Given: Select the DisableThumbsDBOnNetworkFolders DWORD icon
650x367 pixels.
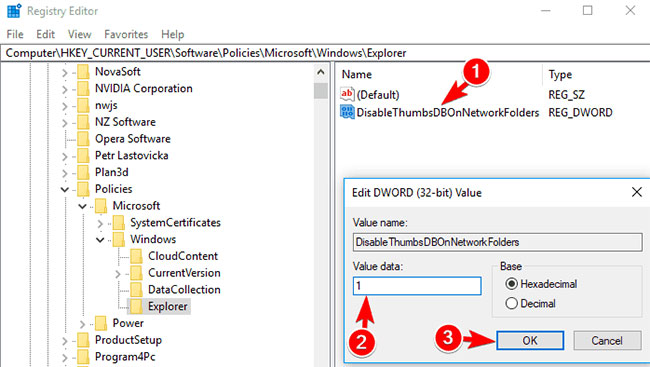Looking at the screenshot, I should [x=347, y=112].
